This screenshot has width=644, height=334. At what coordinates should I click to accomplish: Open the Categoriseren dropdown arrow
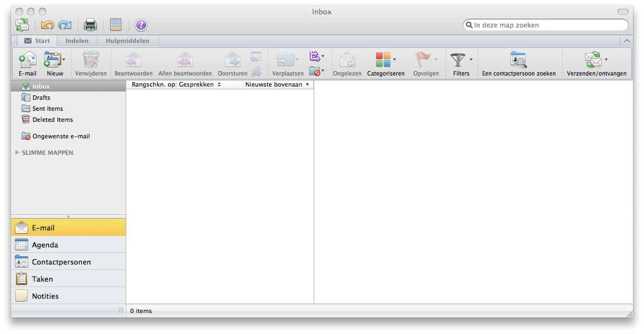(394, 60)
